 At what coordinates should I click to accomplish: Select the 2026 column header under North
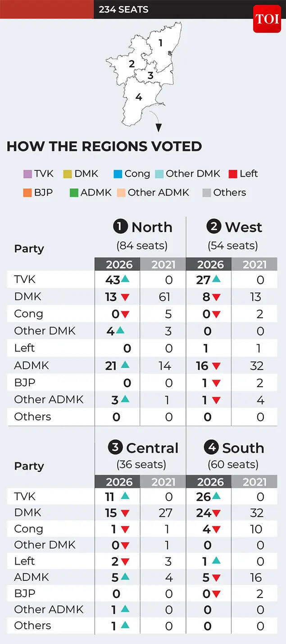117,264
